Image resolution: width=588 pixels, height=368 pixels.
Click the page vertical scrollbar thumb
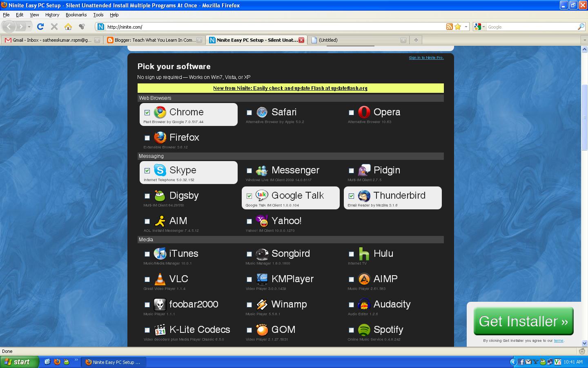pos(584,117)
